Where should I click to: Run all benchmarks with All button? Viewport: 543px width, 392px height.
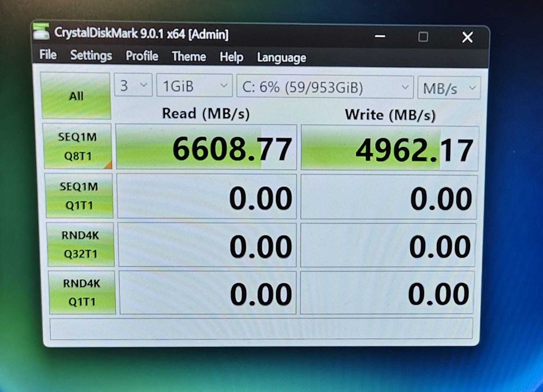coord(76,95)
